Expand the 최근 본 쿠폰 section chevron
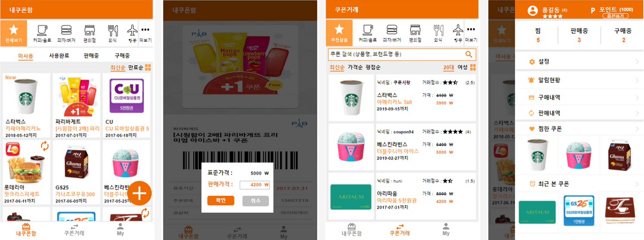644x240 pixels. tap(637, 184)
